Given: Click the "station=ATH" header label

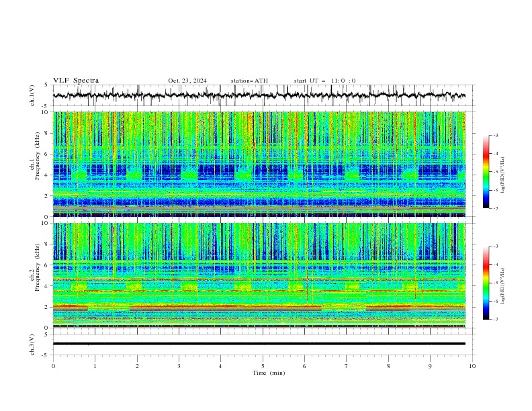Looking at the screenshot, I should 249,81.
